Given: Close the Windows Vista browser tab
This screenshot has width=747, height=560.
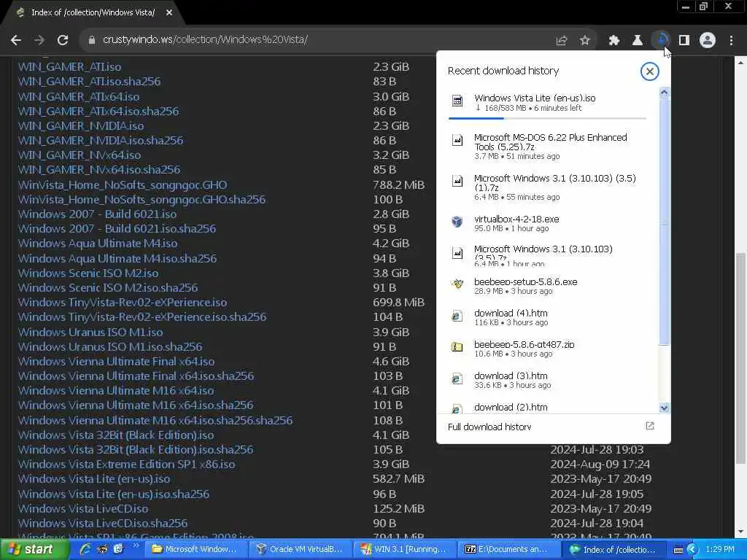Looking at the screenshot, I should (169, 13).
